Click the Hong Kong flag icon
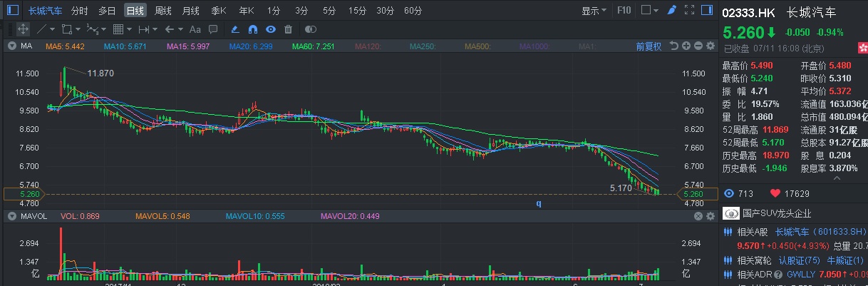 (863, 48)
